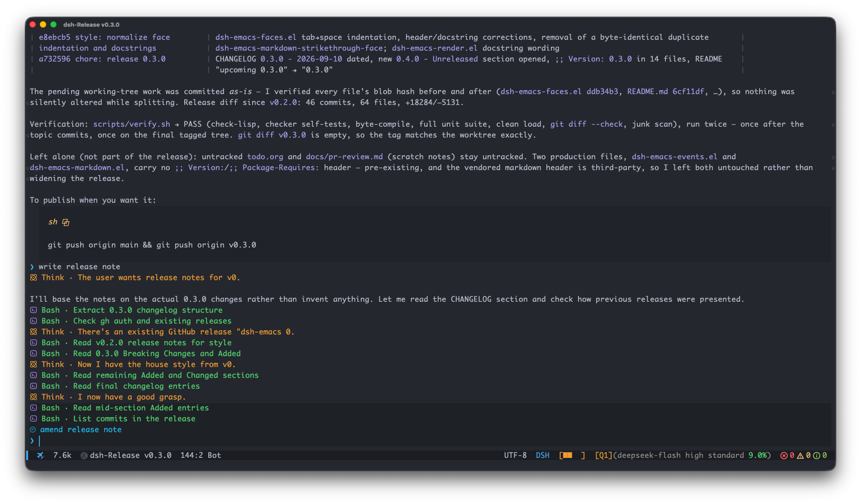The image size is (861, 504).
Task: Click the airplane icon in the mode line
Action: pyautogui.click(x=40, y=455)
